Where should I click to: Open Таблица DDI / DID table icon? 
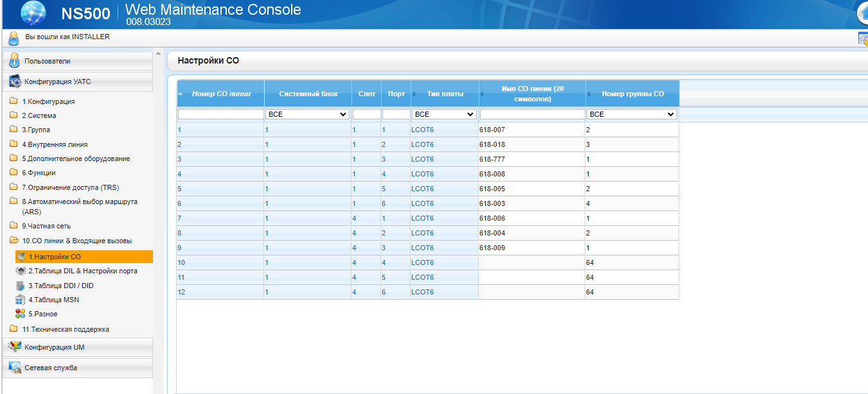coord(20,286)
